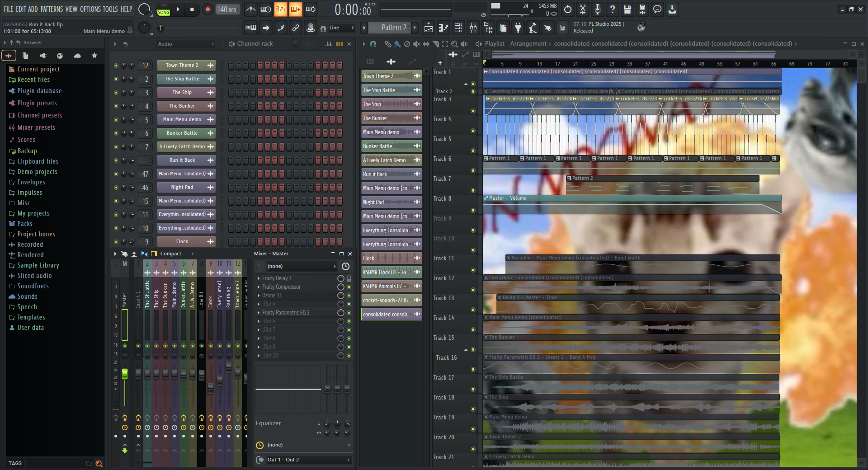The width and height of the screenshot is (868, 470).
Task: Select the Slice tool in Playlist
Action: coord(436,44)
